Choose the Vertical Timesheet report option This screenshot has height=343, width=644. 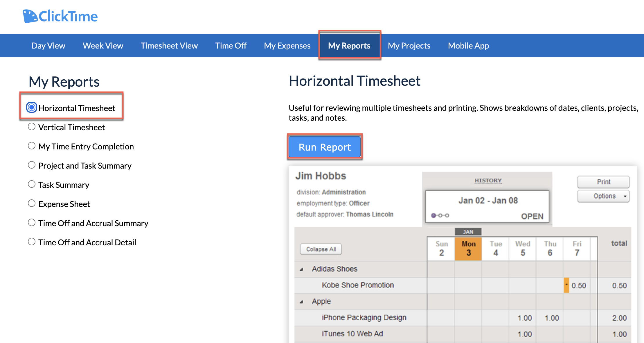click(32, 127)
